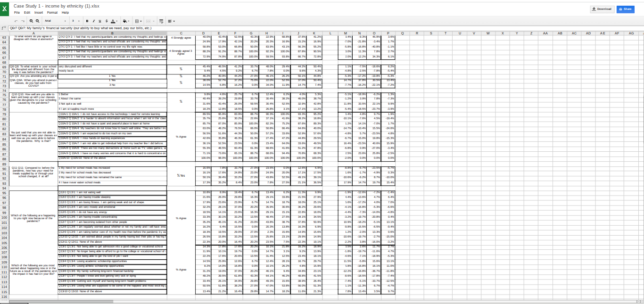Screen dimensions: 644x304
Task: Click the Text wrapping icon
Action: pyautogui.click(x=162, y=21)
